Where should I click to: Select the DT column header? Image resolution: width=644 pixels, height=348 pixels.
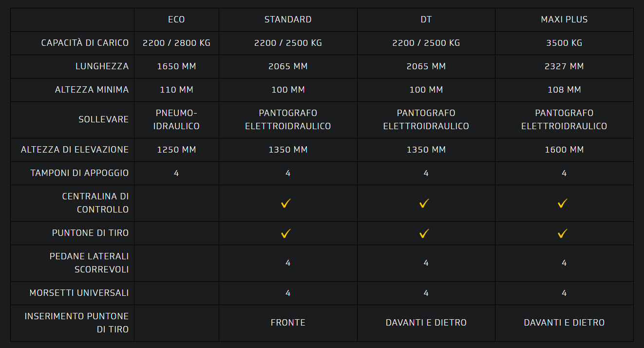click(x=426, y=19)
